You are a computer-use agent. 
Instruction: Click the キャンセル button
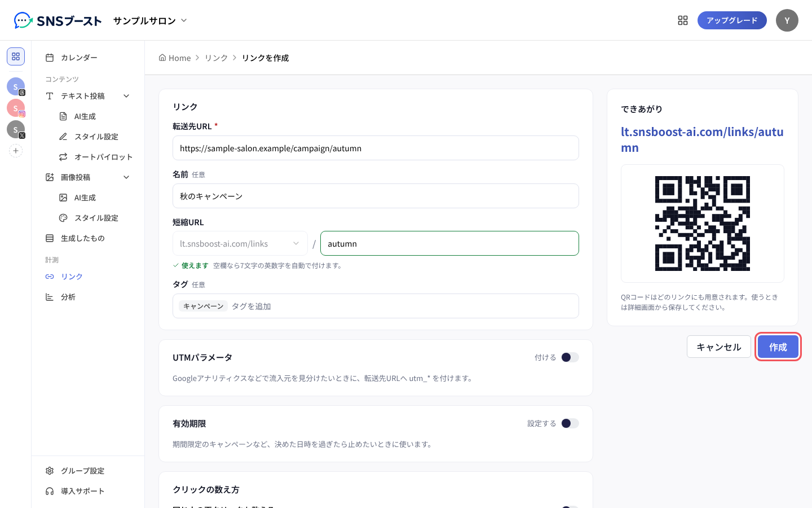click(x=719, y=347)
